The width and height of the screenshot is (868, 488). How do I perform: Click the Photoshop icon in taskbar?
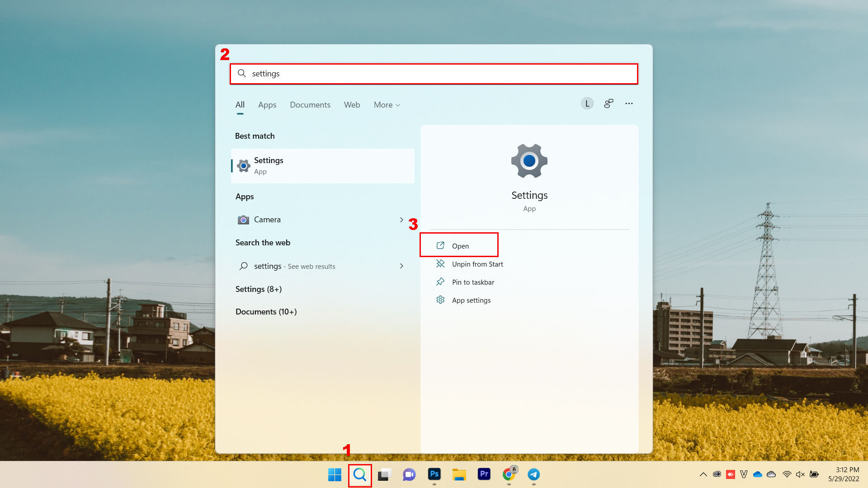pos(434,474)
